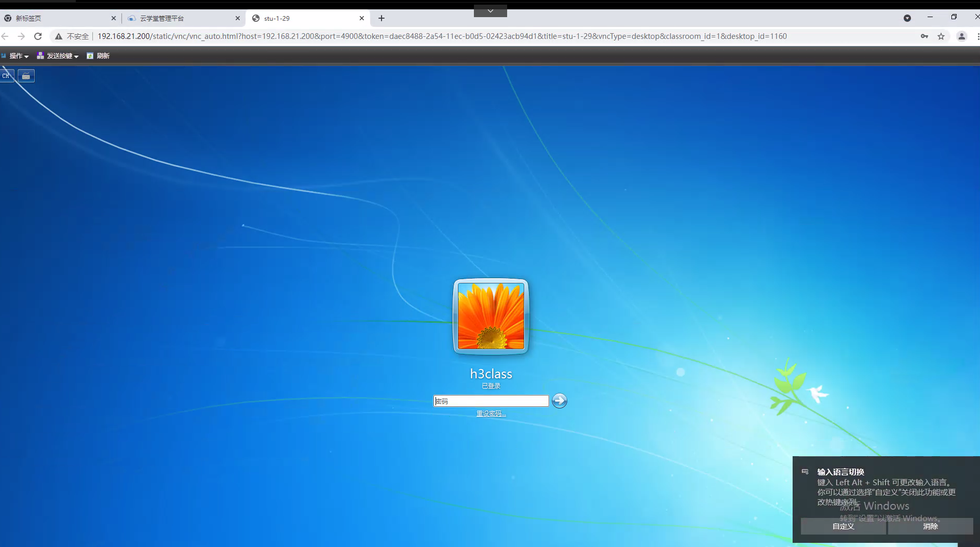The image size is (980, 547).
Task: Expand the top pull-down chevron handle
Action: pos(491,11)
